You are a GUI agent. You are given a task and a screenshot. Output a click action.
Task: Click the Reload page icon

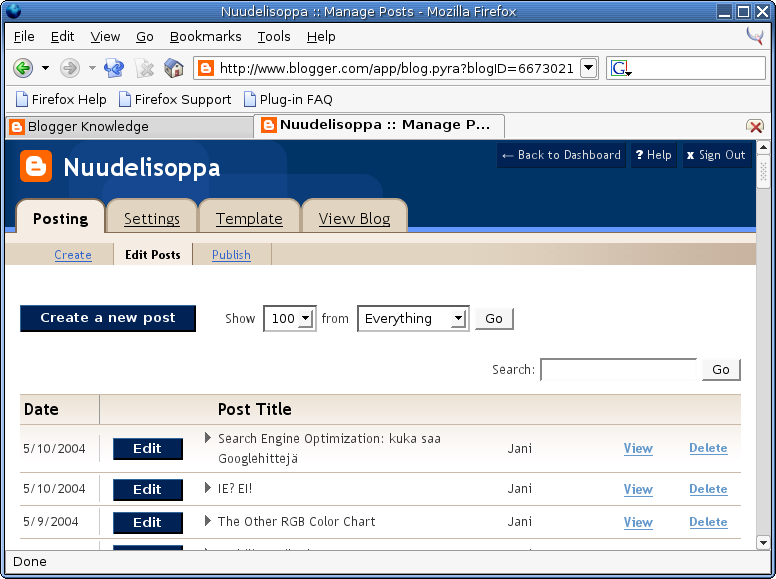point(114,68)
